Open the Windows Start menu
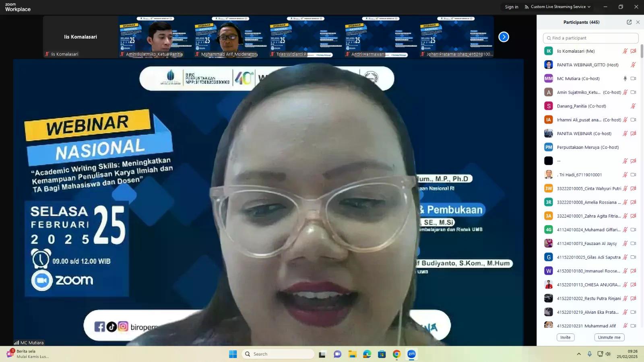This screenshot has width=644, height=362. click(x=233, y=354)
